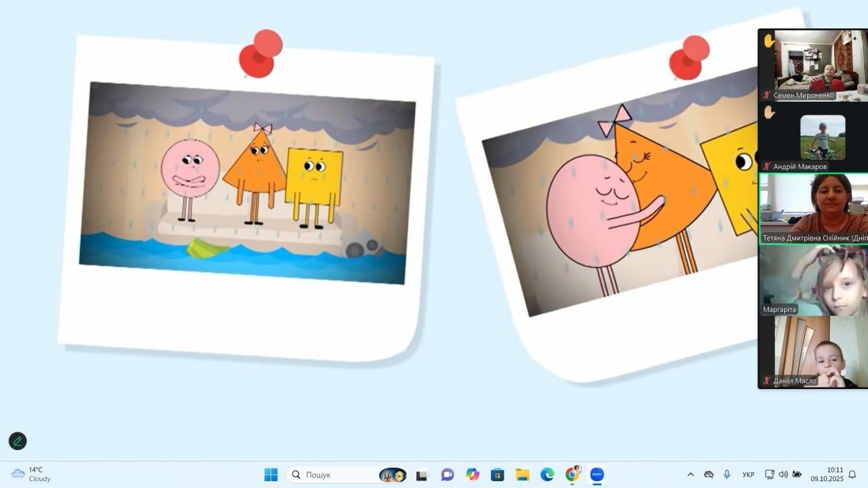Click the speaker volume icon in the tray
This screenshot has width=868, height=488.
(783, 474)
